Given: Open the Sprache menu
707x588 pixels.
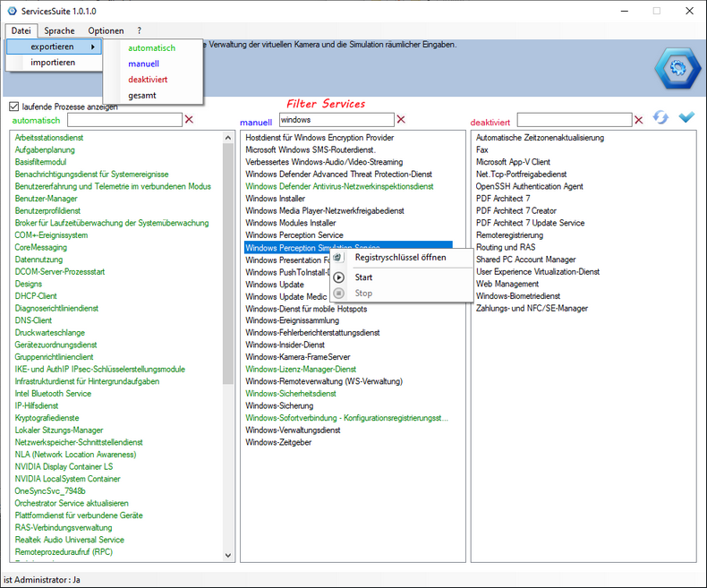Looking at the screenshot, I should [60, 30].
